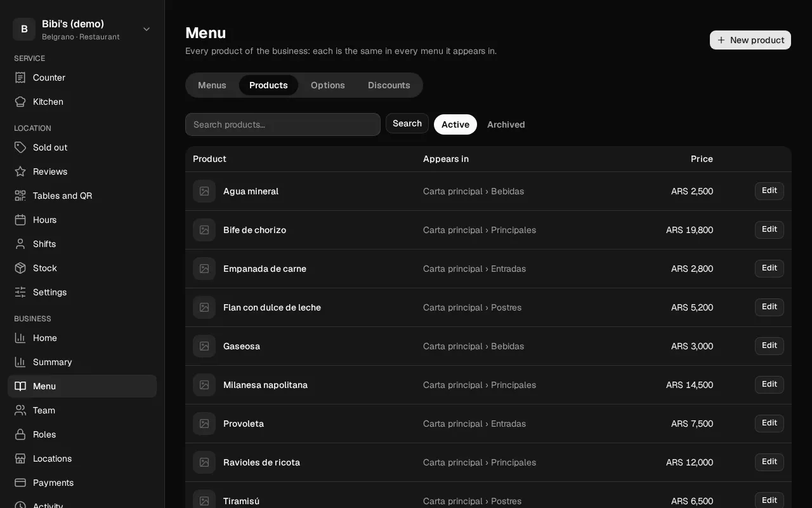Click the Gaseosa image placeholder
The image size is (812, 508).
[204, 346]
